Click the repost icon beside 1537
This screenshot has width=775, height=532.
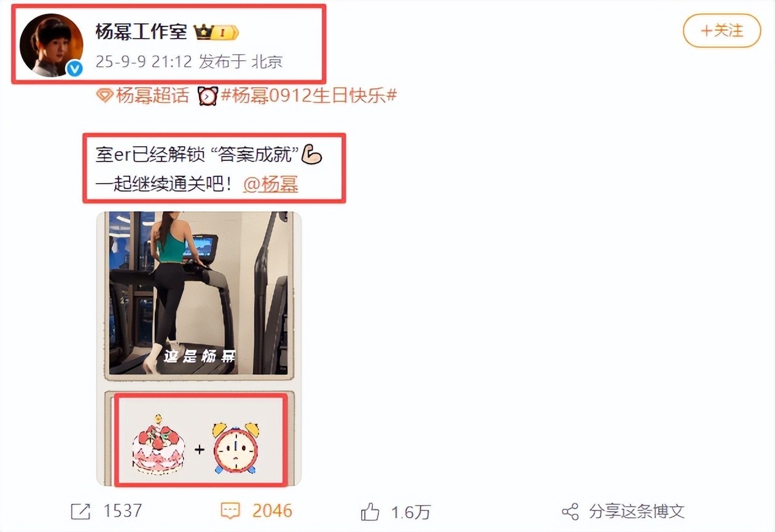80,511
